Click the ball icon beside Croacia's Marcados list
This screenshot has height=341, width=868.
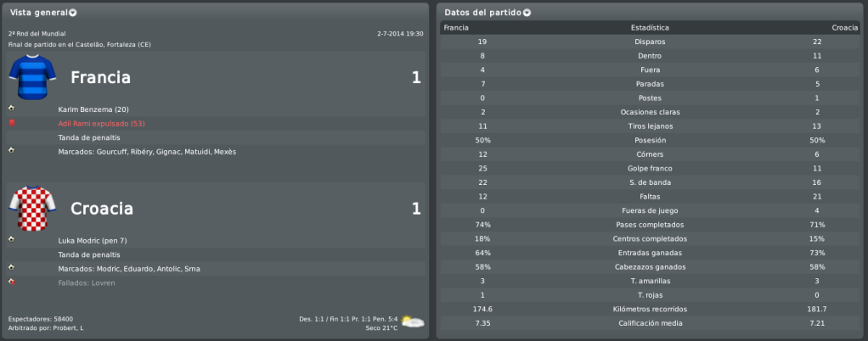coord(12,267)
